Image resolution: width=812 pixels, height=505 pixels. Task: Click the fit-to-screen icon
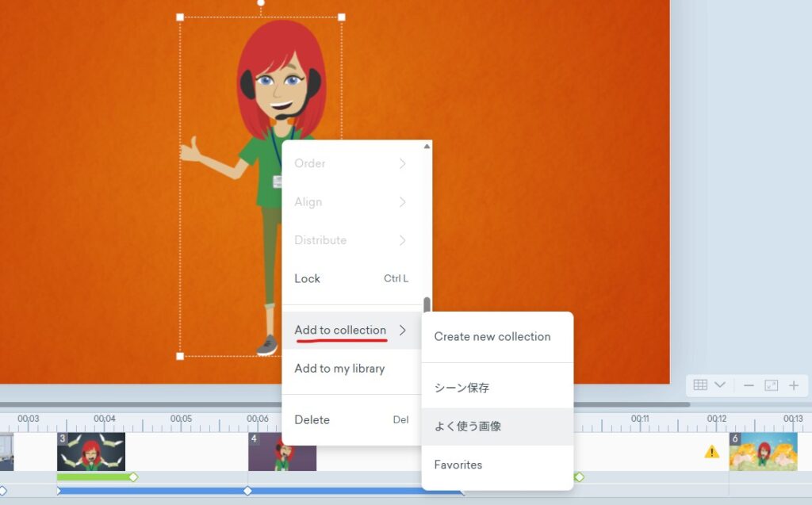(771, 385)
